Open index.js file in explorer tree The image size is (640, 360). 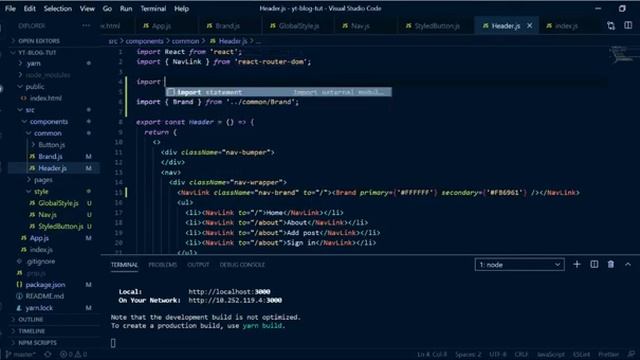[x=41, y=249]
